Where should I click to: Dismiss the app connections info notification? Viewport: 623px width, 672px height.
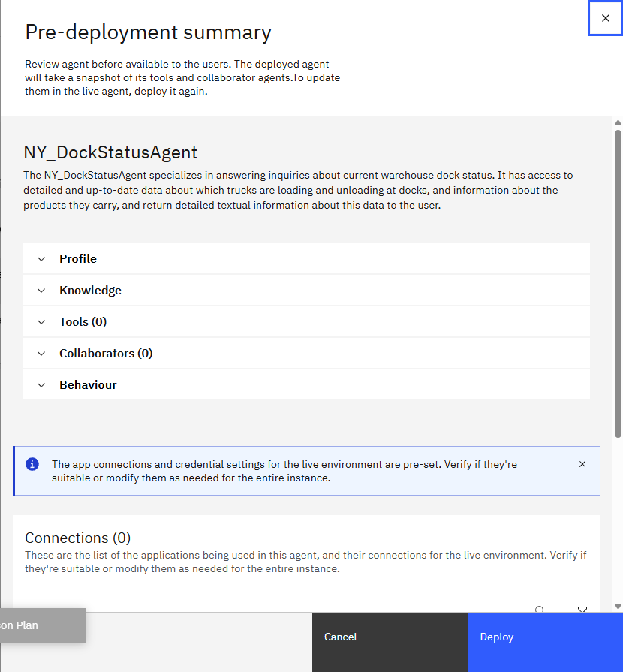pos(582,464)
